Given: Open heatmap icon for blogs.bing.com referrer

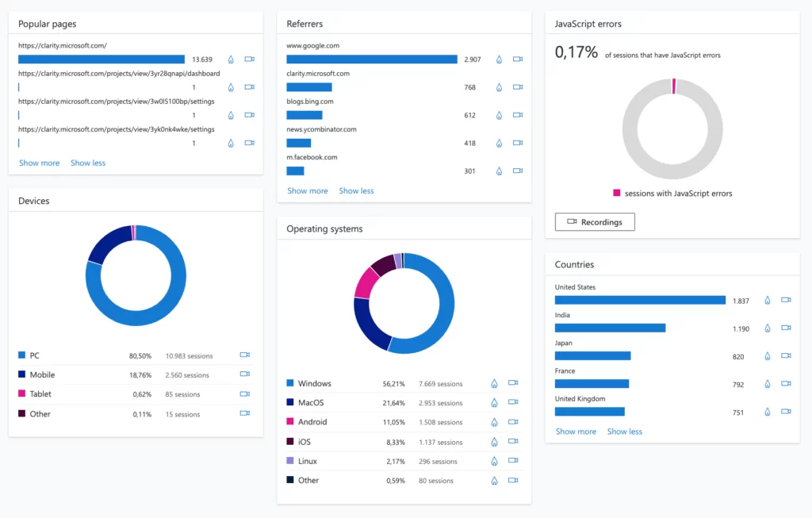Looking at the screenshot, I should (499, 115).
